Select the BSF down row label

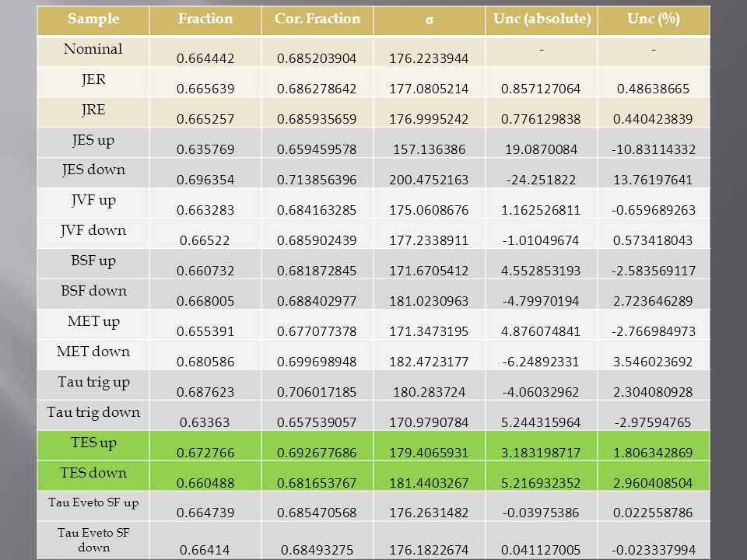(x=93, y=291)
